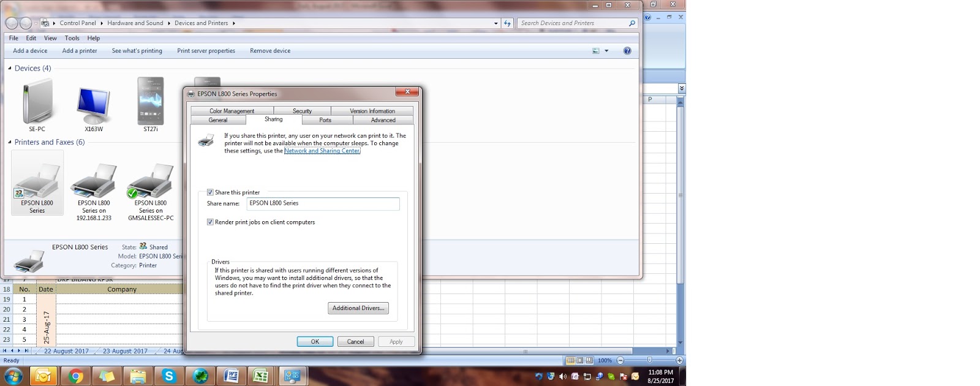
Task: Open Devices and Printers help icon
Action: [627, 51]
